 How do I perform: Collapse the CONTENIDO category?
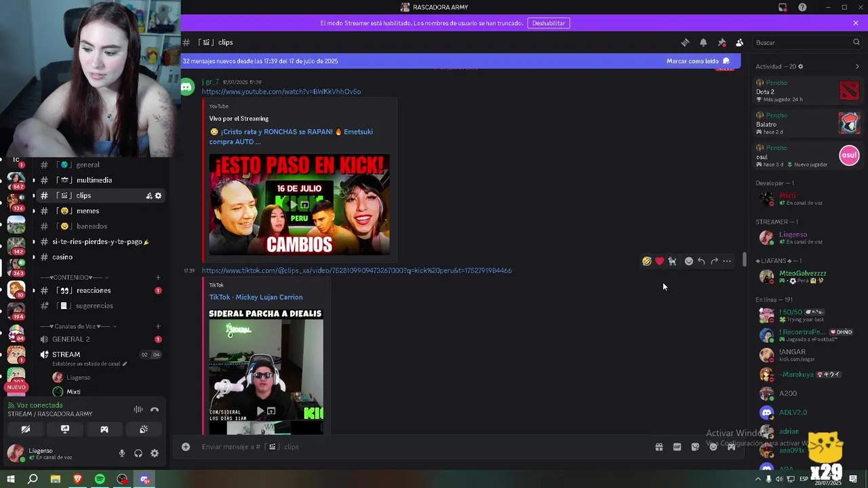[x=75, y=277]
